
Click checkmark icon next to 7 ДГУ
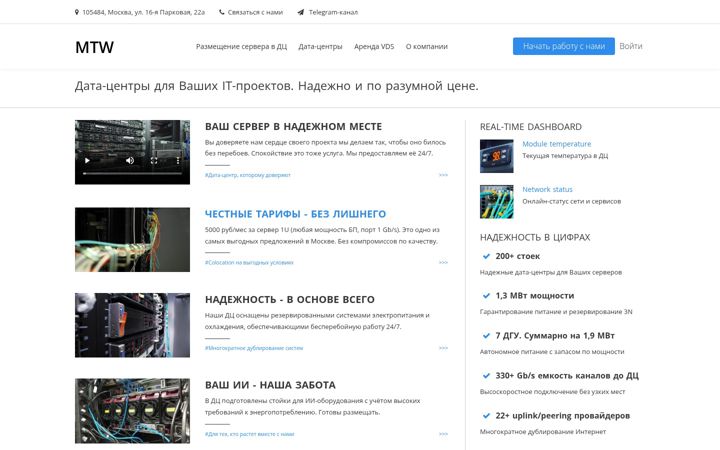click(486, 336)
